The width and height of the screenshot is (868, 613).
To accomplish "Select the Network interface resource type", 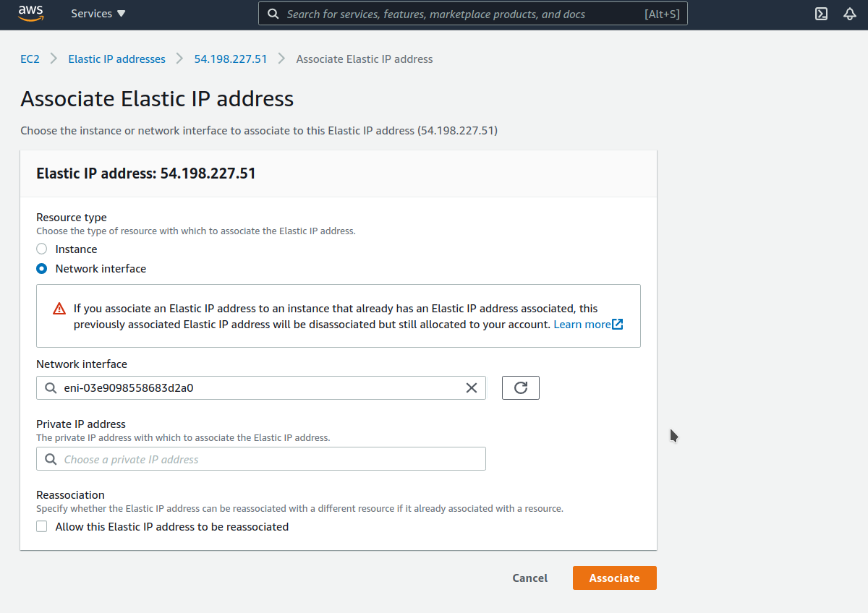I will tap(41, 268).
